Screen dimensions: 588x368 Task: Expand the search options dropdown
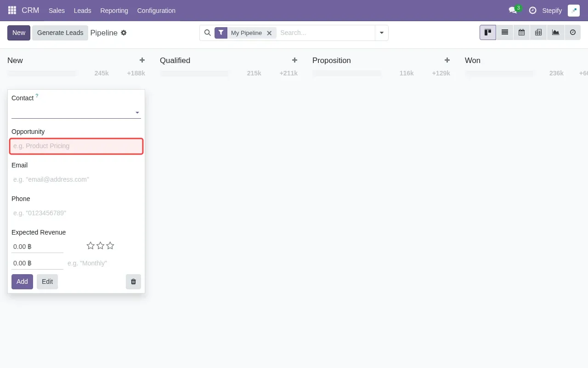point(382,33)
